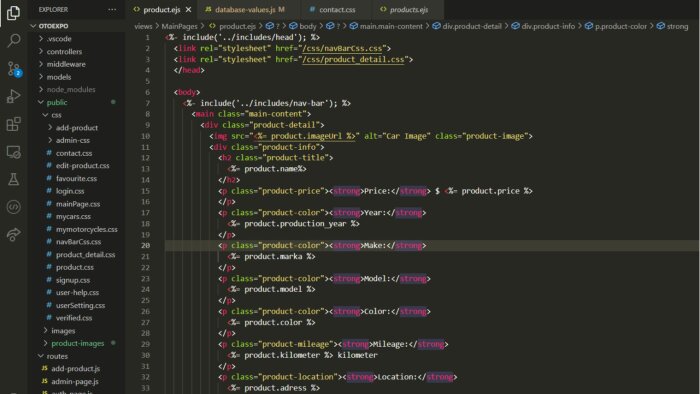
Task: Expand the product-images folder
Action: pyautogui.click(x=77, y=343)
